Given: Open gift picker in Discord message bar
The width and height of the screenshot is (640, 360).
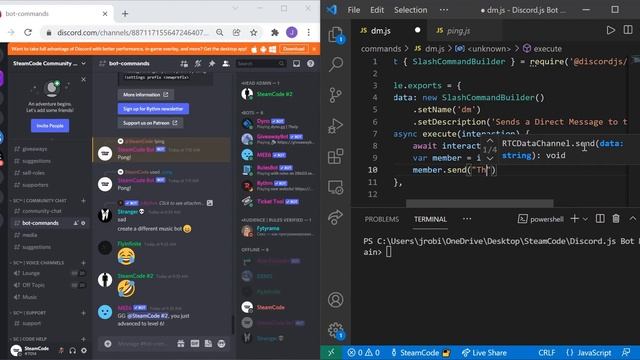Looking at the screenshot, I should click(181, 344).
